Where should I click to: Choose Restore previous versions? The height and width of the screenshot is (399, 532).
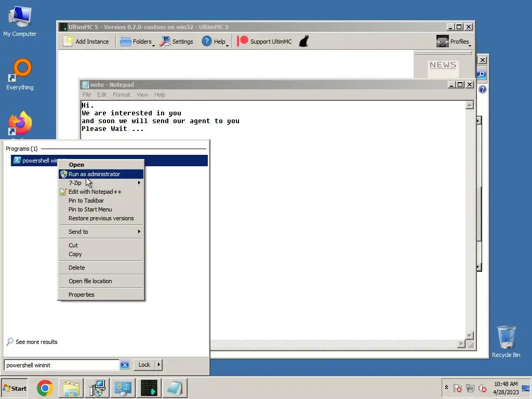pos(101,218)
